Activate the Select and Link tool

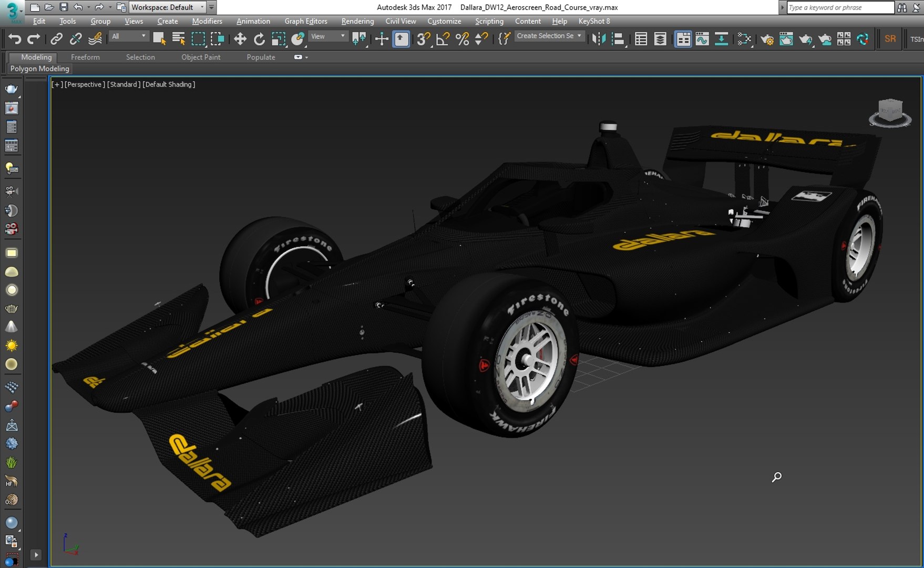coord(56,39)
